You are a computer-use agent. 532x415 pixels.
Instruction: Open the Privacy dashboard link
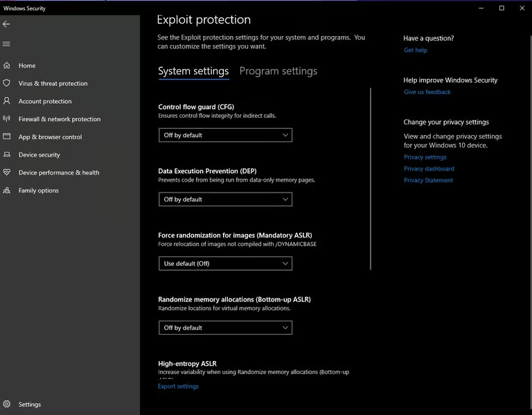click(429, 169)
